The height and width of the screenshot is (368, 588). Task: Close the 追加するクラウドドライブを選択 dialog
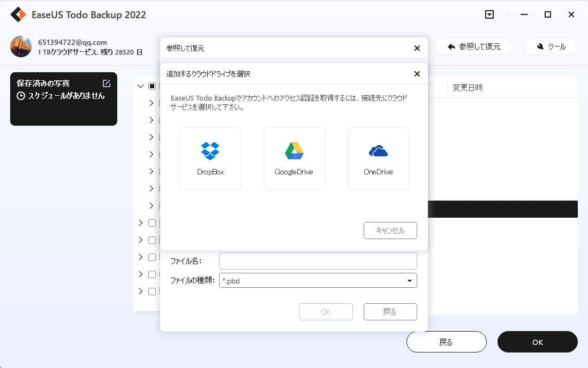click(417, 74)
